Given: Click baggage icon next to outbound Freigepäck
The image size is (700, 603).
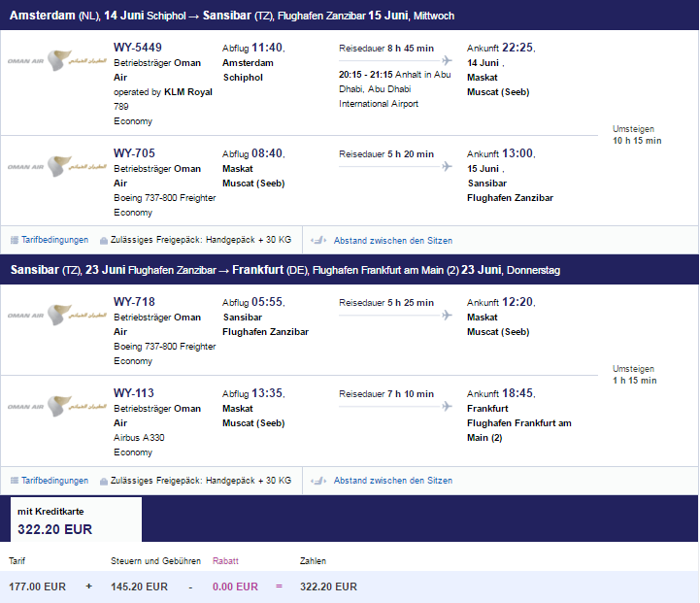Looking at the screenshot, I should [104, 241].
